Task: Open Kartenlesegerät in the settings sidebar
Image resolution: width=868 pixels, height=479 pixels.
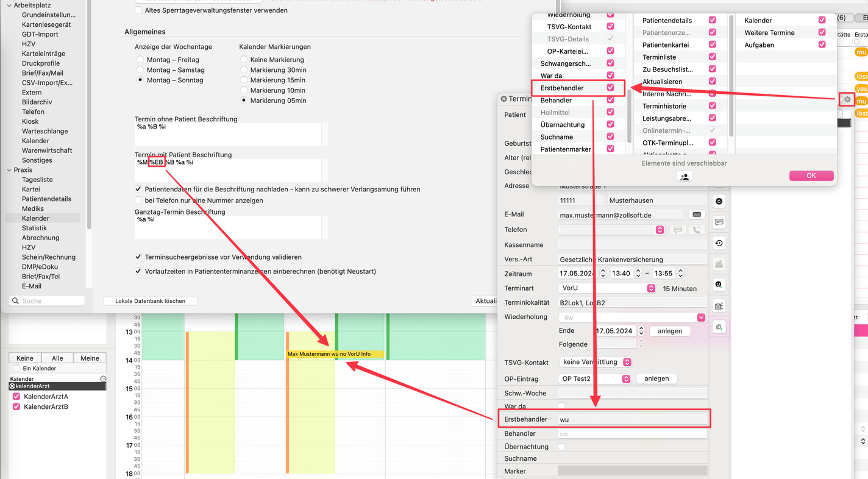Action: pos(46,24)
